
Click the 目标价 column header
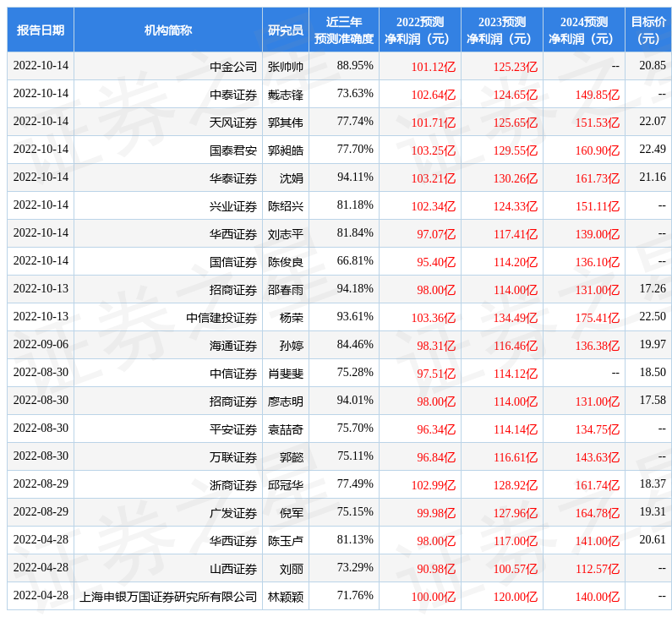648,30
